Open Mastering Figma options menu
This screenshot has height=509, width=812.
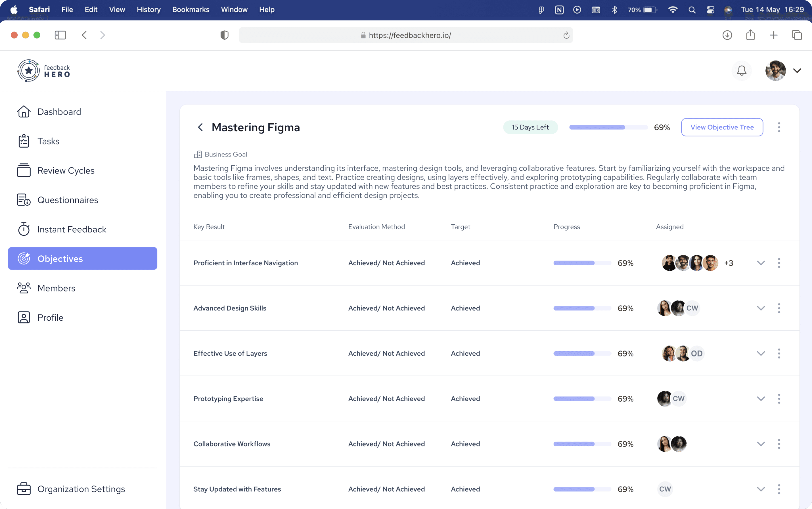pyautogui.click(x=779, y=127)
